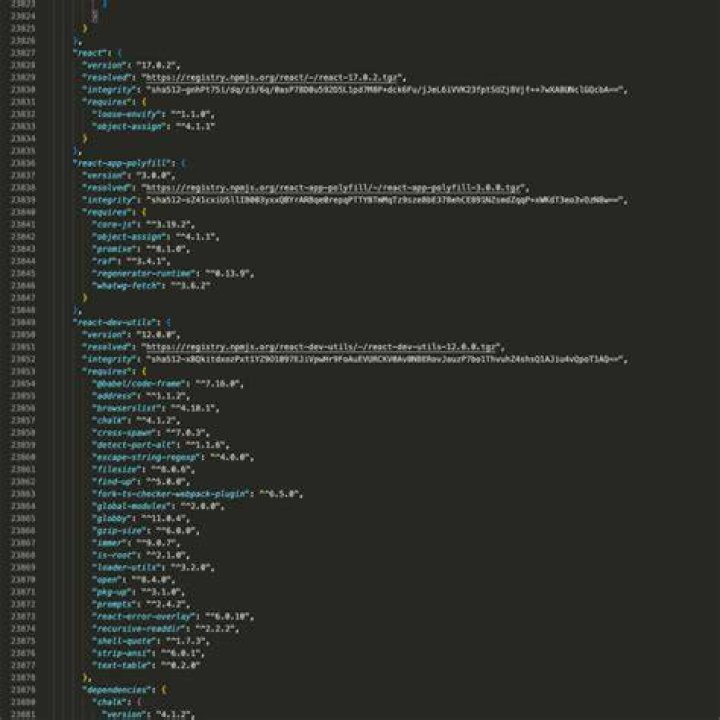
Task: Select the "immer" requirement entry
Action: click(x=136, y=543)
